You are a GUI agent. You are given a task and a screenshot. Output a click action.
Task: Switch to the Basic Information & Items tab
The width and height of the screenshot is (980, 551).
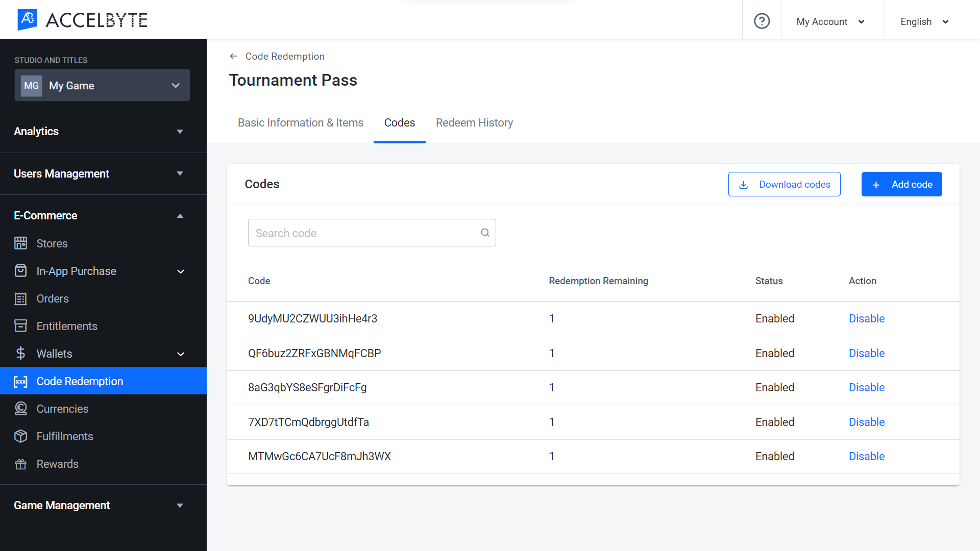click(x=301, y=123)
